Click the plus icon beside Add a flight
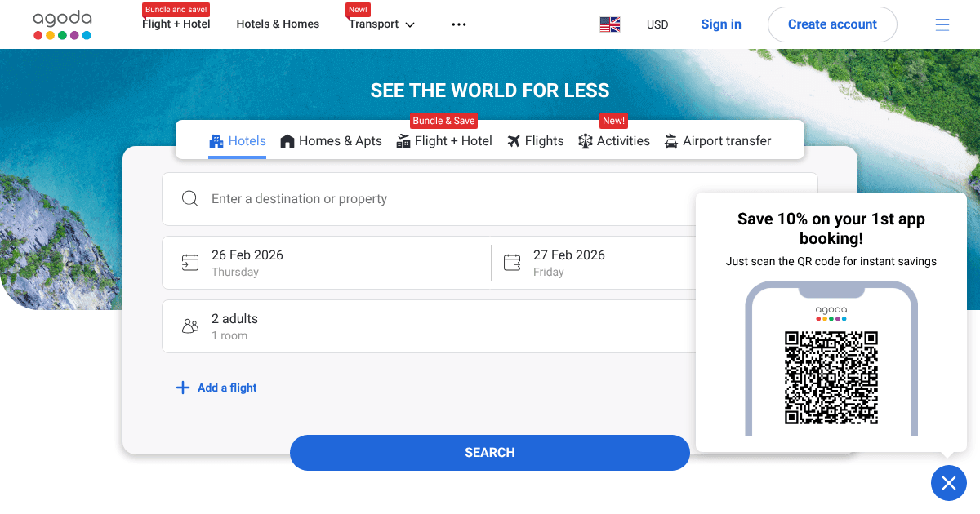Viewport: 980px width, 514px height. (x=183, y=388)
